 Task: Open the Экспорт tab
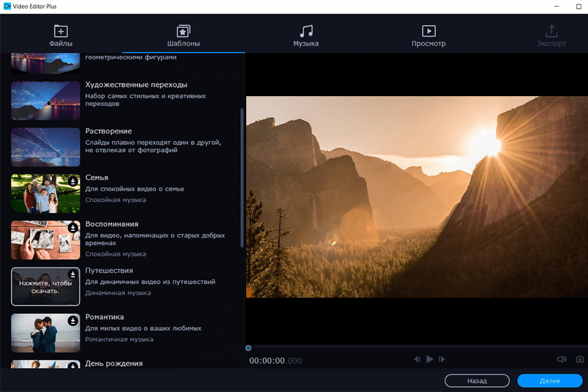click(x=551, y=36)
